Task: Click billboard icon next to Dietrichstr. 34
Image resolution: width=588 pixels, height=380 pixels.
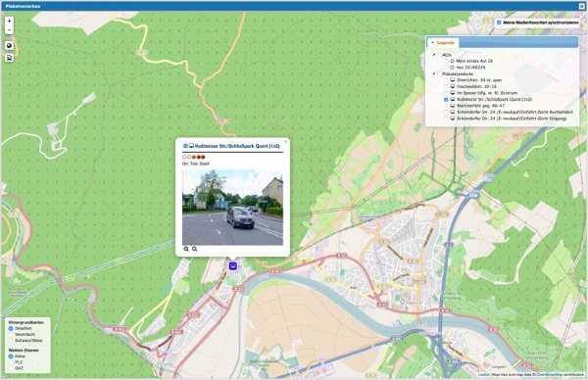Action: point(453,80)
